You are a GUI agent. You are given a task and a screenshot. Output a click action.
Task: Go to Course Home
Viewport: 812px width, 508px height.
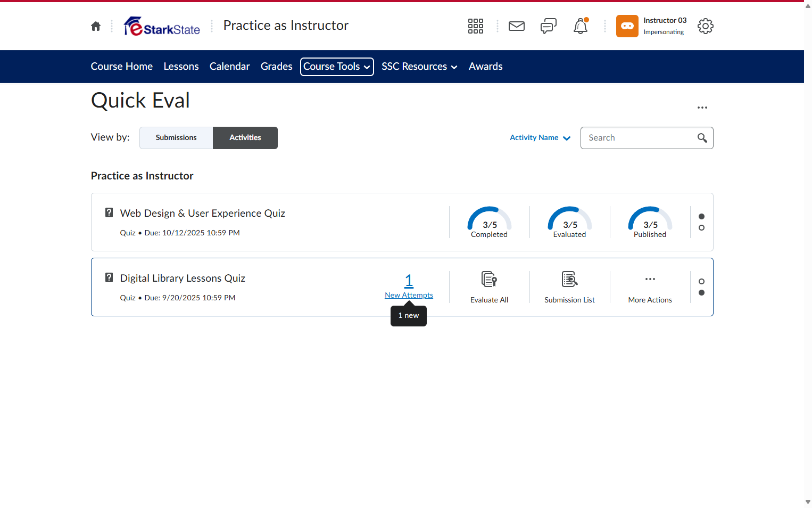[x=122, y=67]
